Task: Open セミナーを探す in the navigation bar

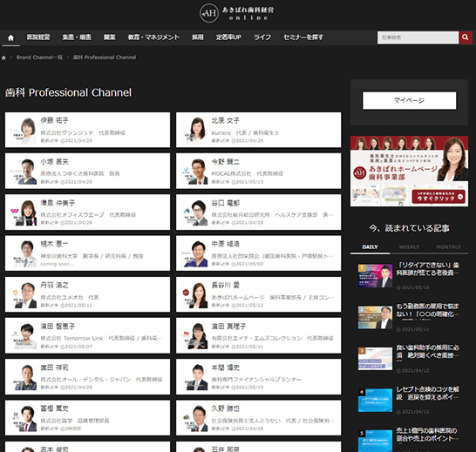Action: 303,37
